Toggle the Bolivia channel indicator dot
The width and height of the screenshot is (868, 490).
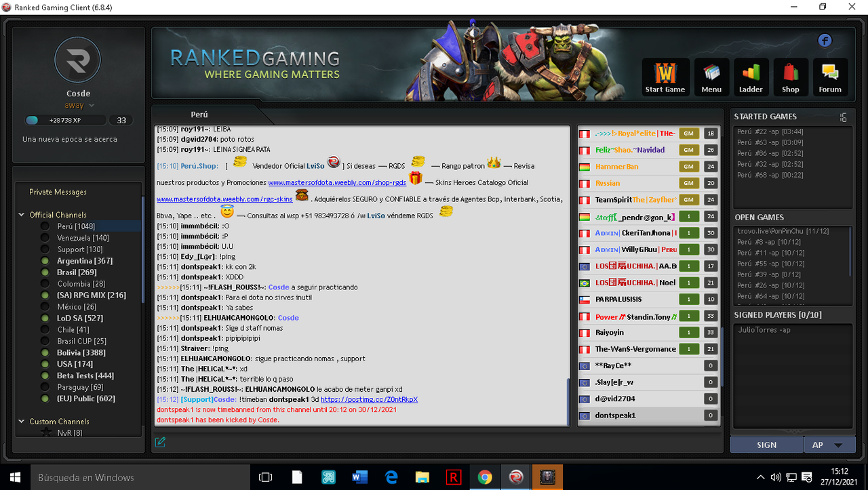tap(45, 352)
